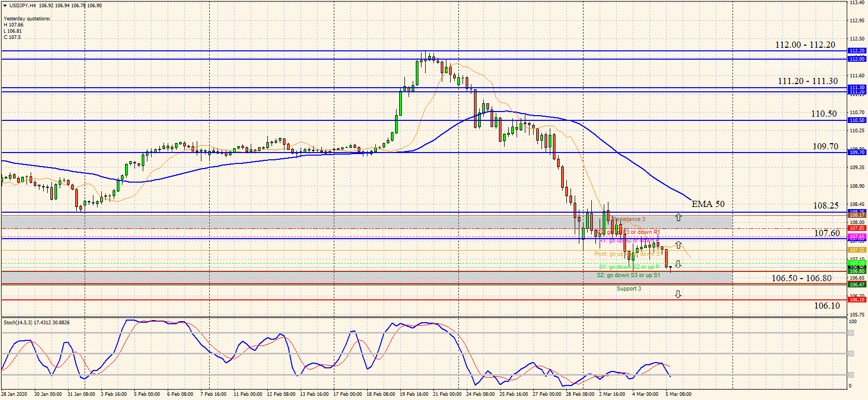Select the magenta 107.65 price tag on axis
Image resolution: width=868 pixels, height=400 pixels.
857,237
